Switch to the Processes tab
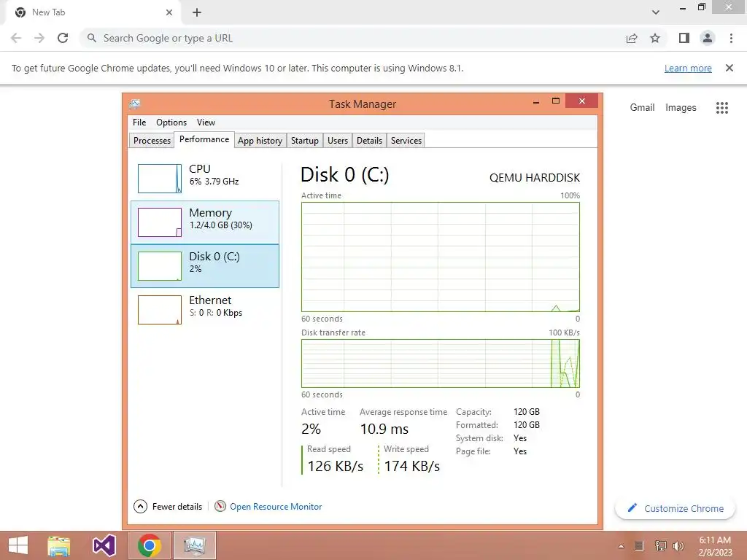The width and height of the screenshot is (747, 560). point(152,141)
